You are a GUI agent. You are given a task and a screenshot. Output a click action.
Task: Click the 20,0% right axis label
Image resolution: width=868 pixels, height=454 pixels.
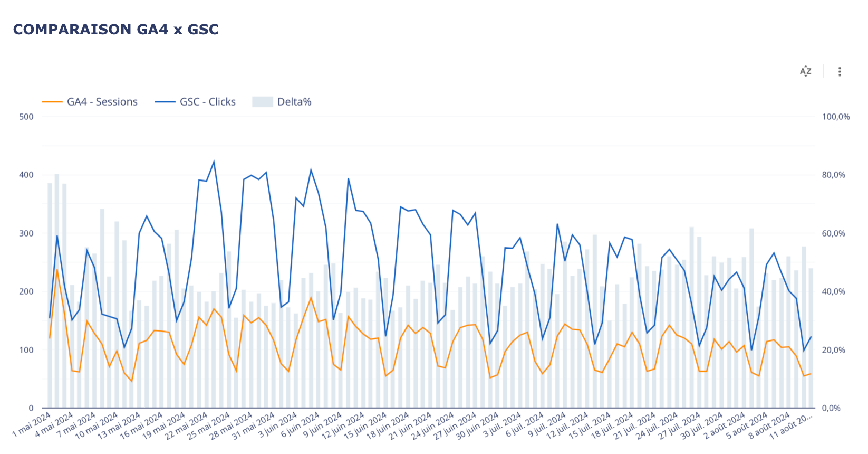[x=834, y=350]
